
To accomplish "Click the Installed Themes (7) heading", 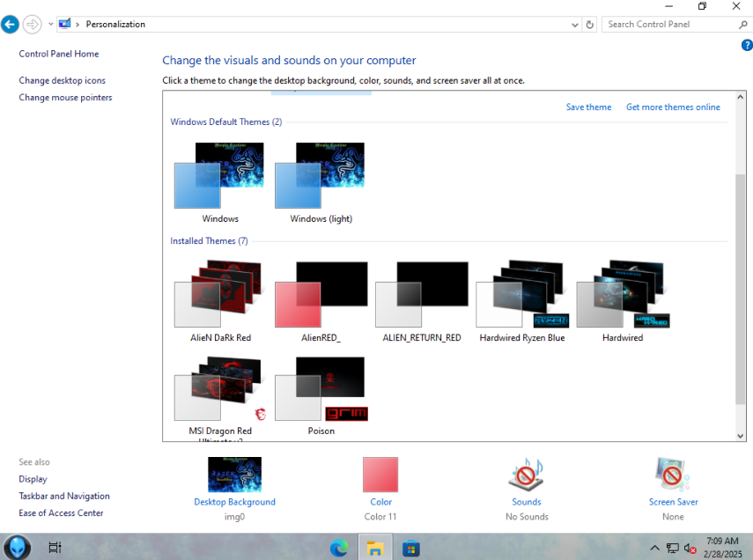I will coord(209,240).
